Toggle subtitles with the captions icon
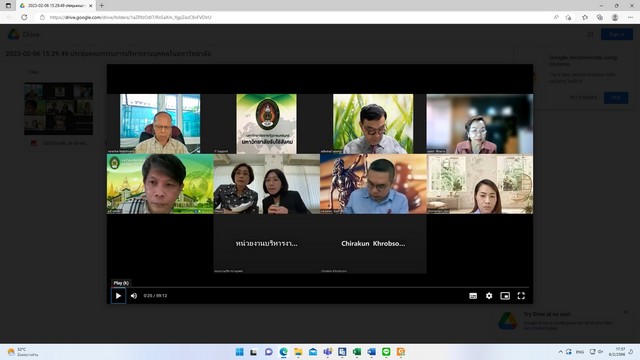This screenshot has width=640, height=360. point(473,296)
